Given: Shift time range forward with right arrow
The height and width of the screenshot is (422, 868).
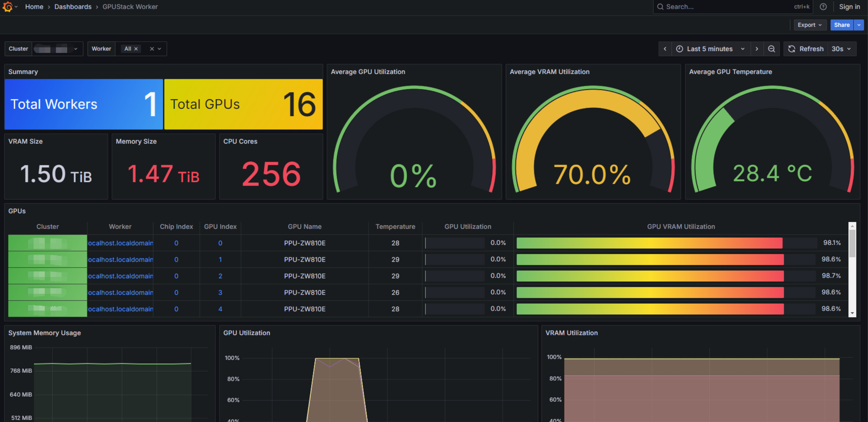Looking at the screenshot, I should pyautogui.click(x=757, y=49).
